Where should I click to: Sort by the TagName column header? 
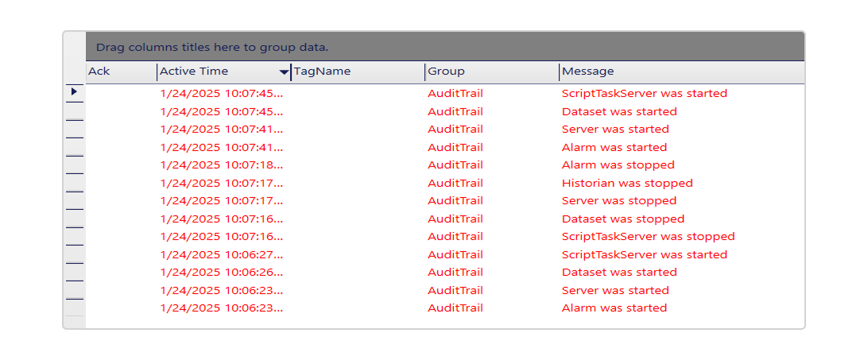[x=358, y=72]
